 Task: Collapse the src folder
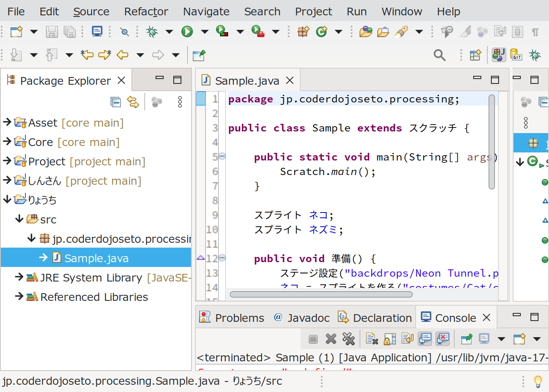(x=19, y=219)
